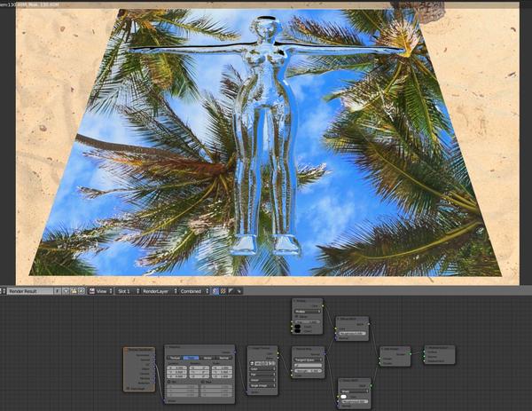The height and width of the screenshot is (411, 532).
Task: Open the Combined pass dropdown
Action: [x=193, y=291]
